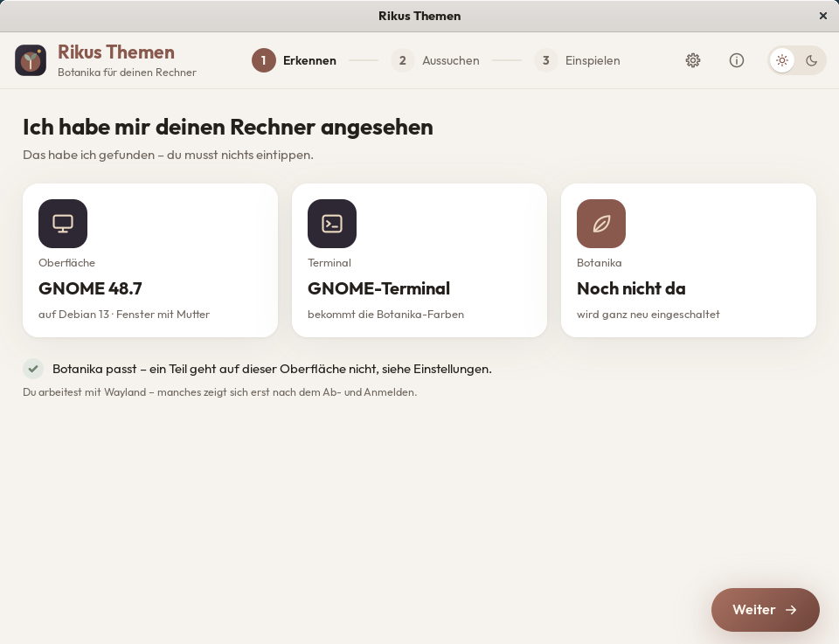Click the "Noch nicht da" value
This screenshot has width=839, height=644.
631,289
